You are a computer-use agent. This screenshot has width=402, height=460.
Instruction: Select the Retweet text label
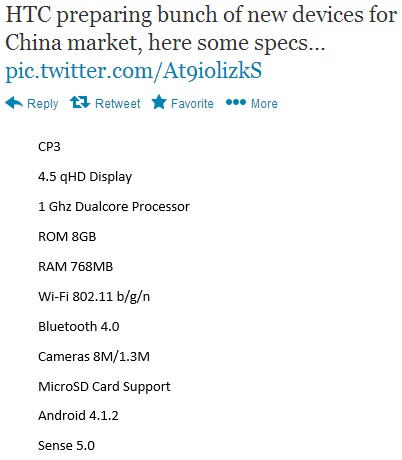click(x=118, y=104)
